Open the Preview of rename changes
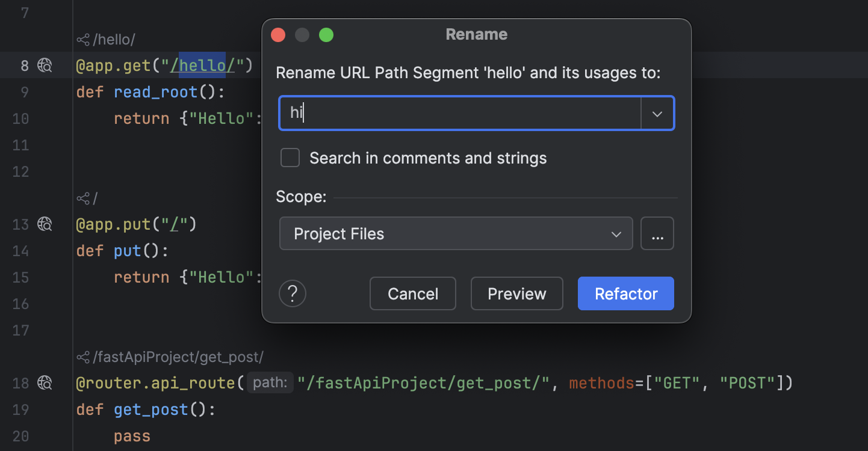This screenshot has height=451, width=868. coord(516,293)
